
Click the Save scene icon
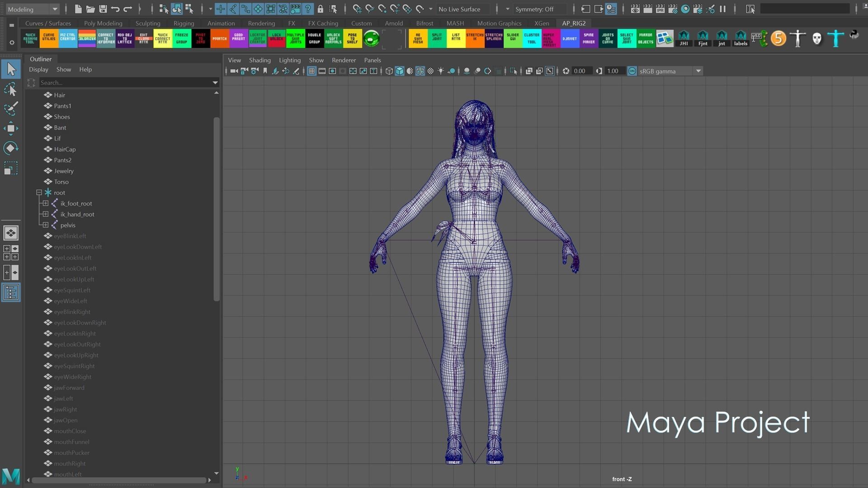103,9
